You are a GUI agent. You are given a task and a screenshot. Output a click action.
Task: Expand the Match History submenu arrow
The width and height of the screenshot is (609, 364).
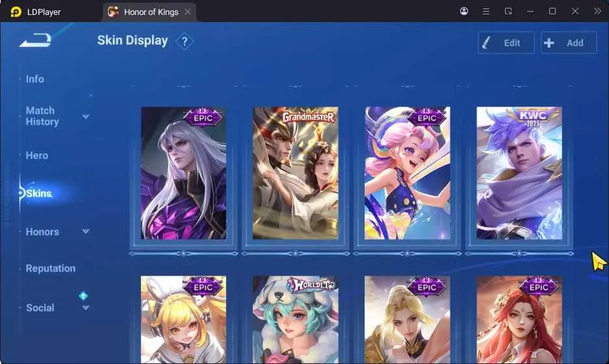point(86,116)
